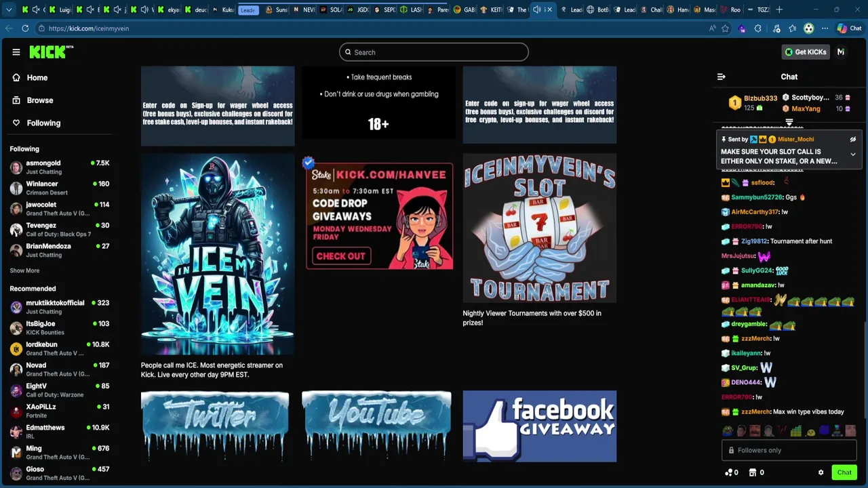Open the tab search dropdown arrow
This screenshot has width=868, height=488.
click(9, 9)
